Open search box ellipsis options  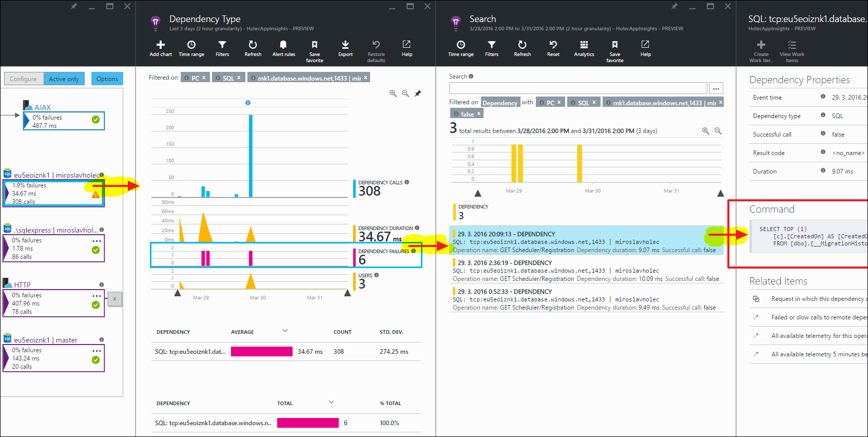716,88
